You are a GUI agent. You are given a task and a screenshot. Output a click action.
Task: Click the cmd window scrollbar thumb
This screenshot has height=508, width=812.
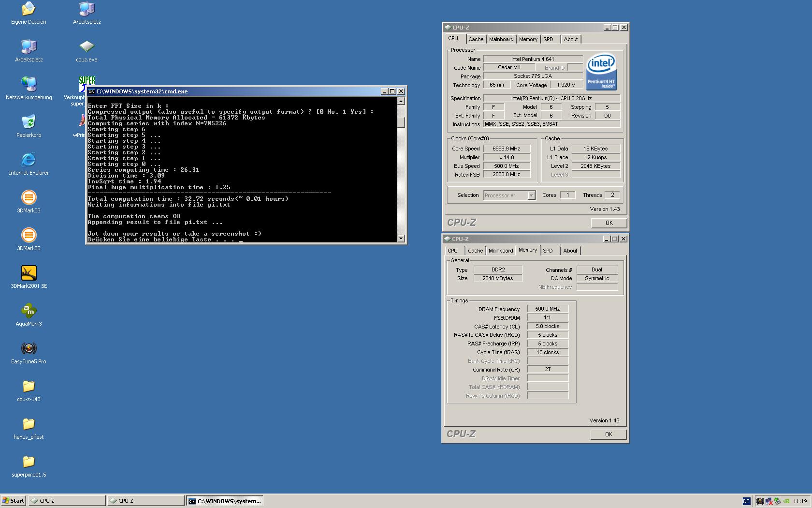tap(401, 122)
